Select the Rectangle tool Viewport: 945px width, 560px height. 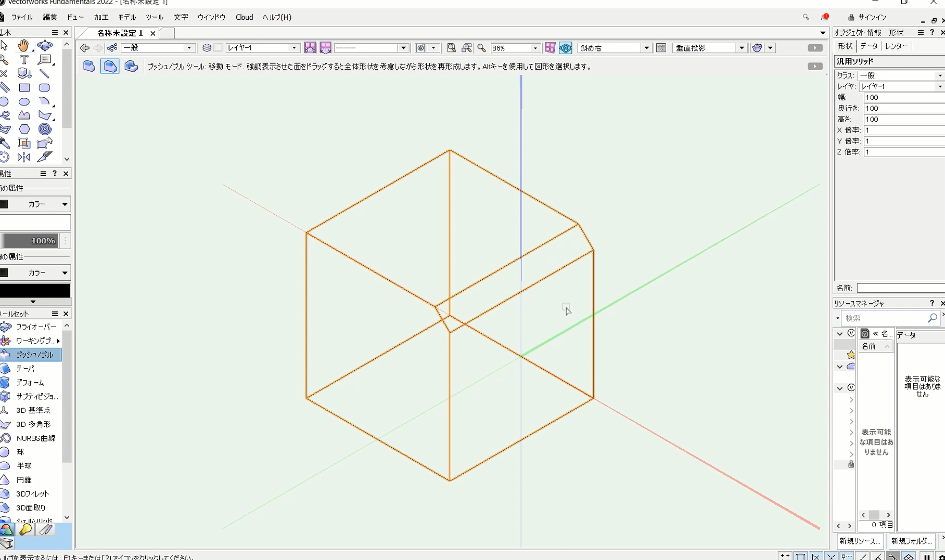pos(24,87)
